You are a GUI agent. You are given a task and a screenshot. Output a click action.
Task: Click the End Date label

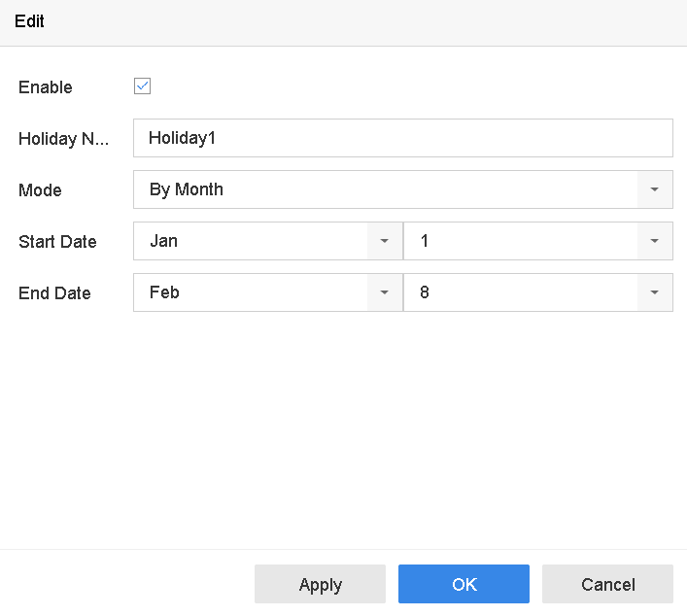point(54,293)
